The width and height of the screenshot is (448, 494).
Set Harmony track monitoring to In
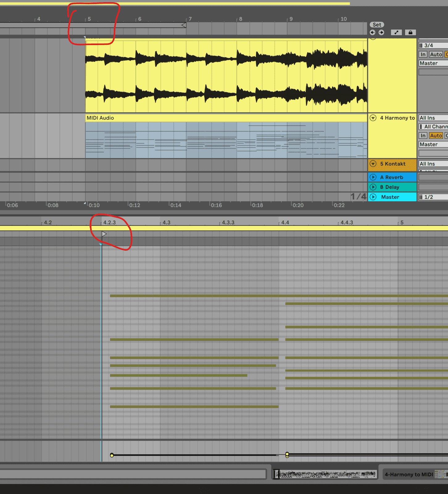423,136
